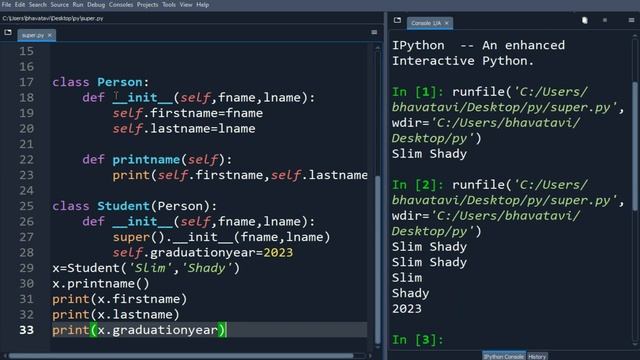Open the Source menu
This screenshot has width=640, height=360.
[60, 5]
